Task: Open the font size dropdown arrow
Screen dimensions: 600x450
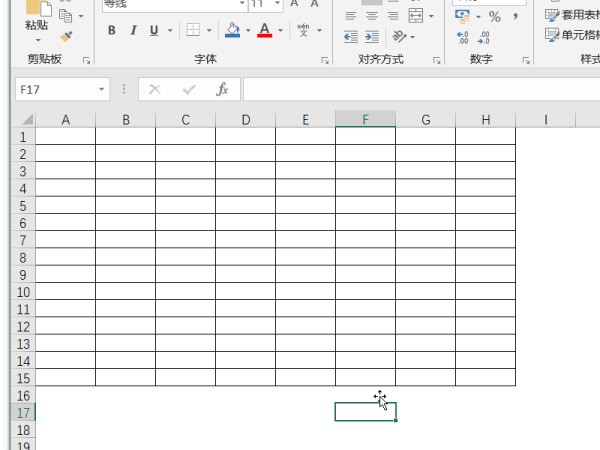Action: pyautogui.click(x=277, y=3)
